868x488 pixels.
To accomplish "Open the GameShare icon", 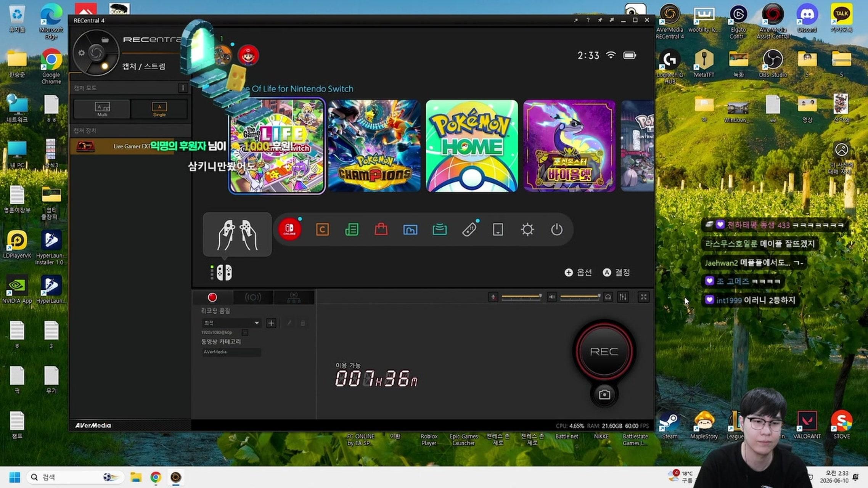I will coord(440,230).
